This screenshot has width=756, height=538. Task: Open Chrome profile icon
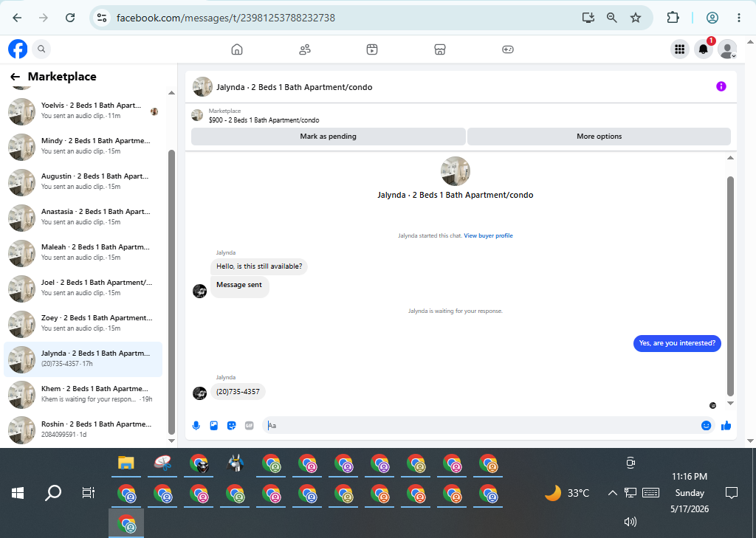712,18
